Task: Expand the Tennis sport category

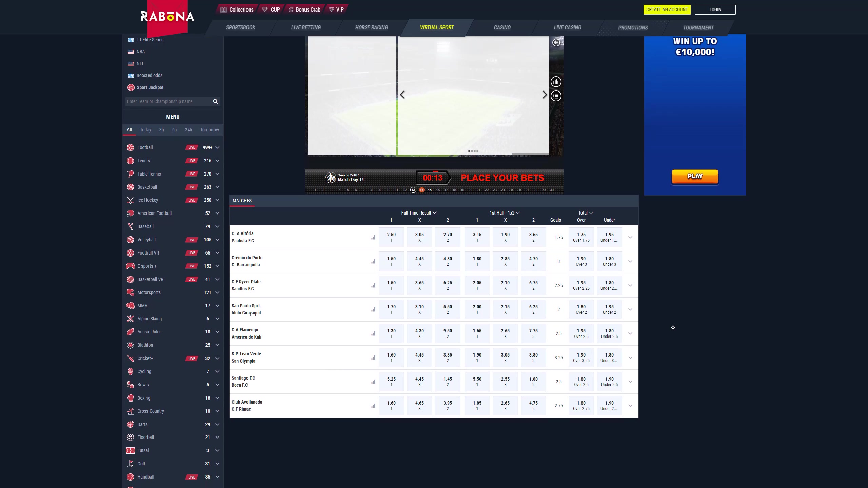Action: (x=217, y=161)
